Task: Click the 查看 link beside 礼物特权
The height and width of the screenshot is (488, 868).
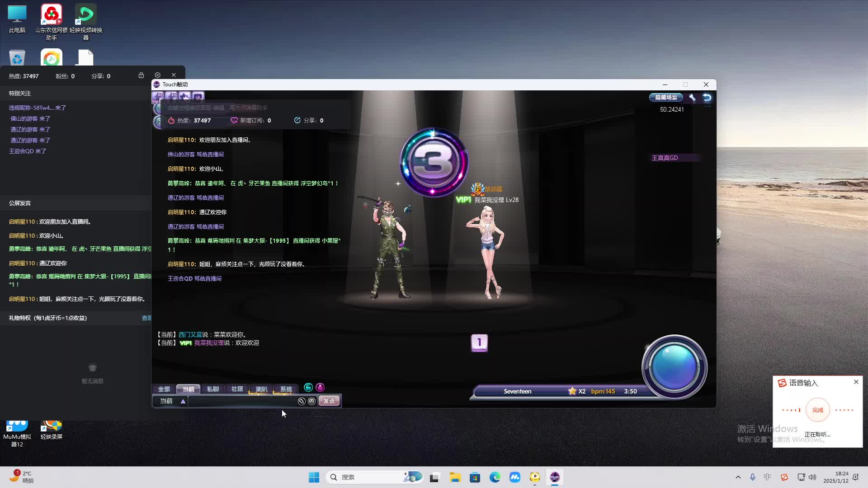Action: pyautogui.click(x=146, y=318)
